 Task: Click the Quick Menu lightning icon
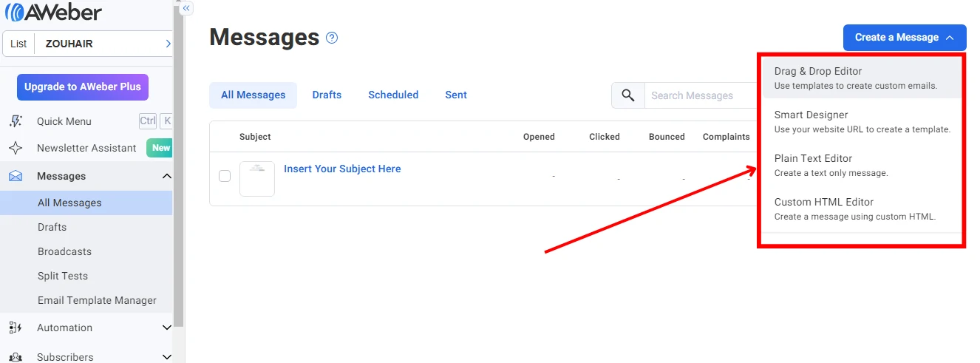[16, 121]
